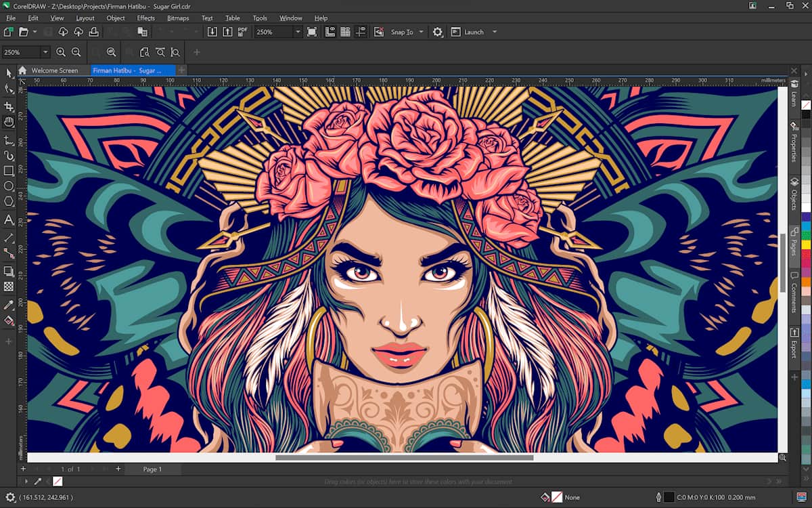Image resolution: width=812 pixels, height=508 pixels.
Task: Toggle show grid in toolbar
Action: point(345,32)
